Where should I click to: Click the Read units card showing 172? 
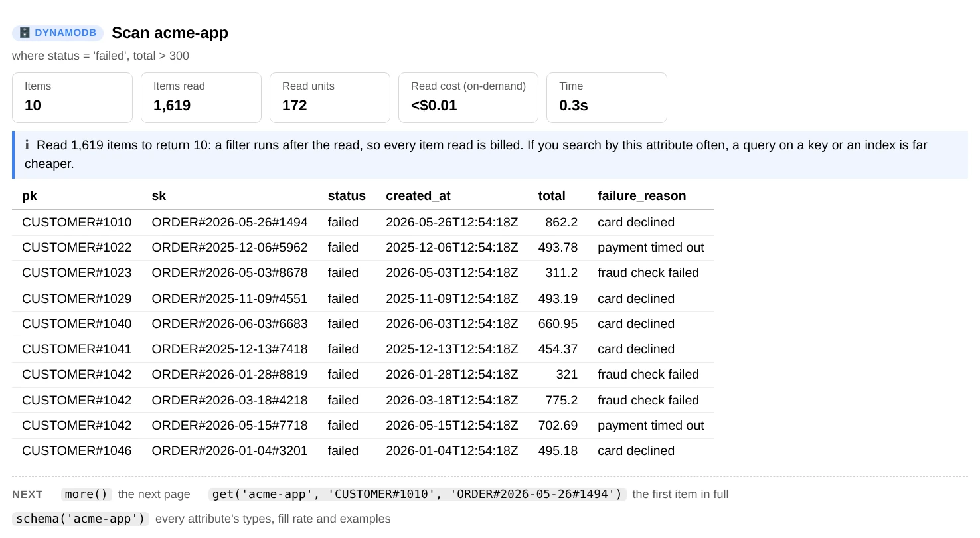(x=330, y=98)
